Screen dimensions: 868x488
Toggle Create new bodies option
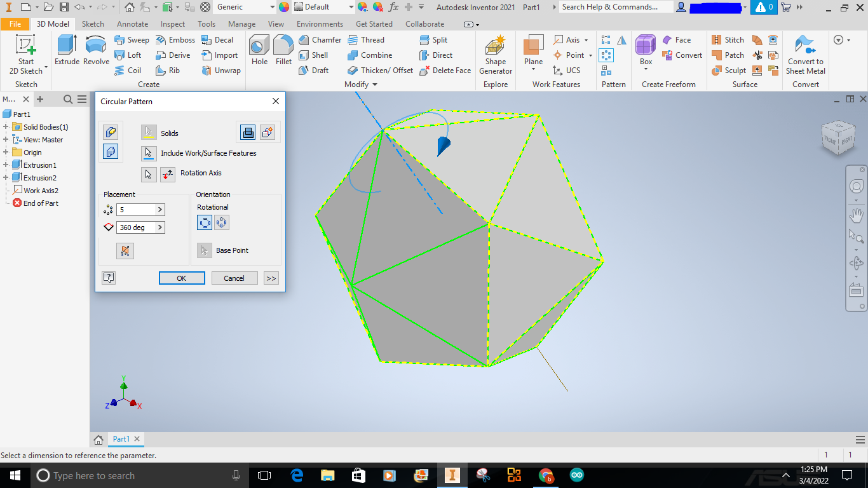click(x=267, y=132)
